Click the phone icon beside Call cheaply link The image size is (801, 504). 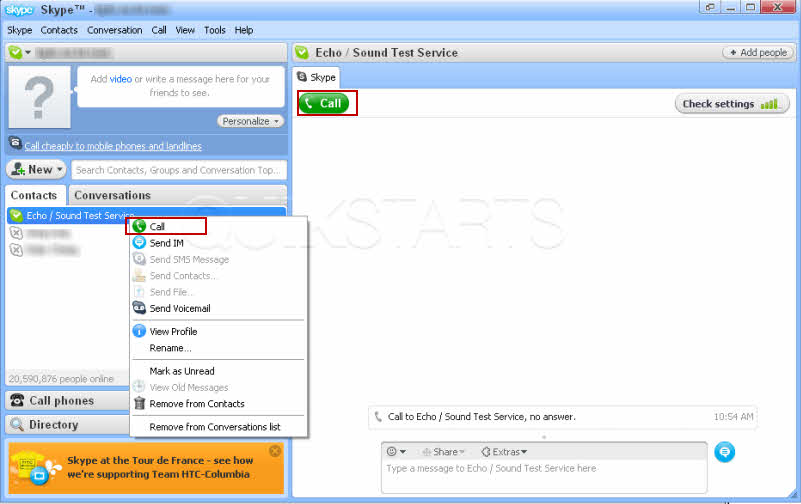(x=15, y=143)
